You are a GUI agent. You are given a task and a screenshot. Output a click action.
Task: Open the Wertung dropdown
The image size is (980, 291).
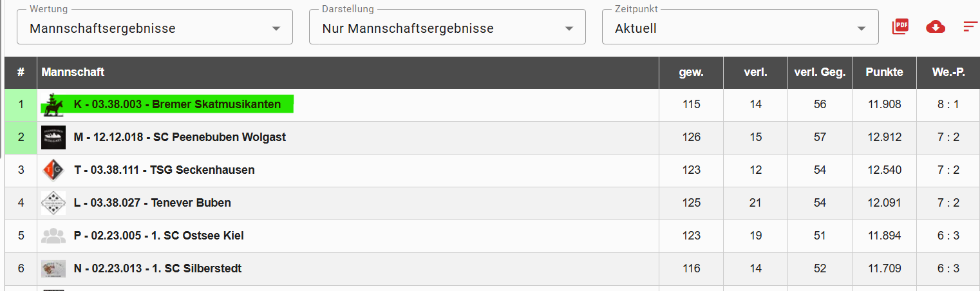coord(155,28)
